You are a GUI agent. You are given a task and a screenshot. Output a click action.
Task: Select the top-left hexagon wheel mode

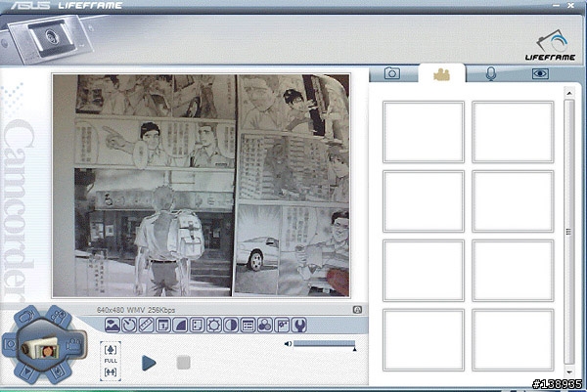26,317
